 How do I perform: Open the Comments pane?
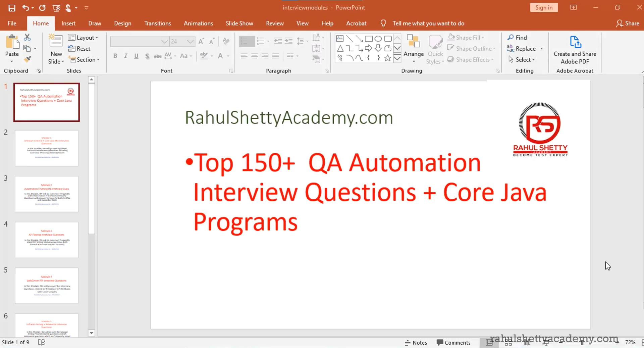(453, 343)
